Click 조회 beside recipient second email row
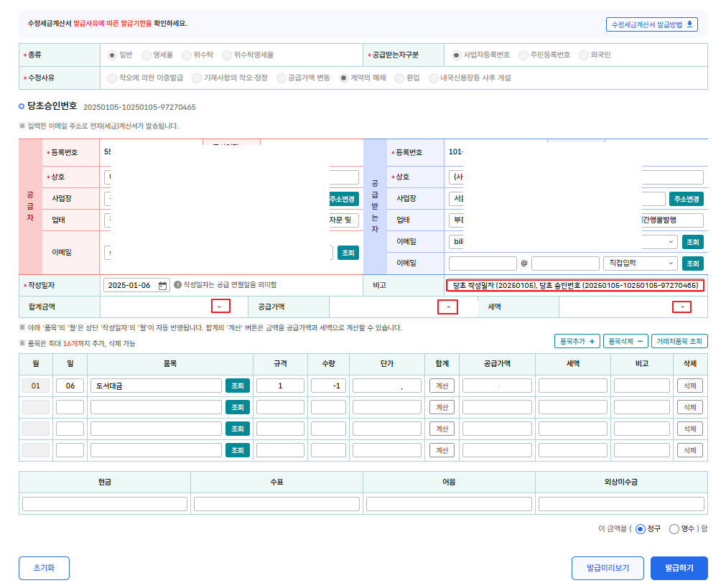 pyautogui.click(x=693, y=263)
